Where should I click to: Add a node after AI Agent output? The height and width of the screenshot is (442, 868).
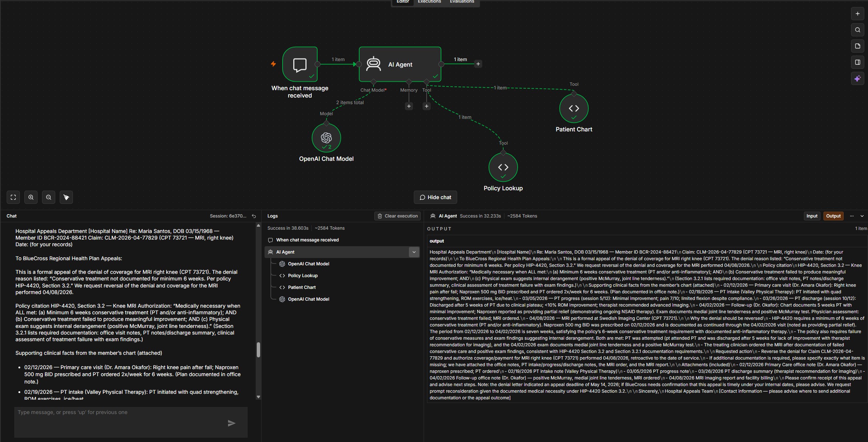pos(478,64)
